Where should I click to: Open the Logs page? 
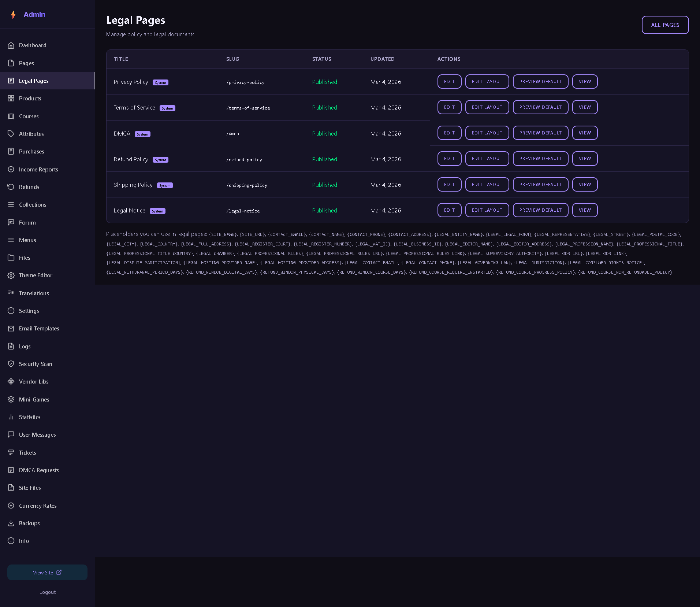(x=47, y=346)
